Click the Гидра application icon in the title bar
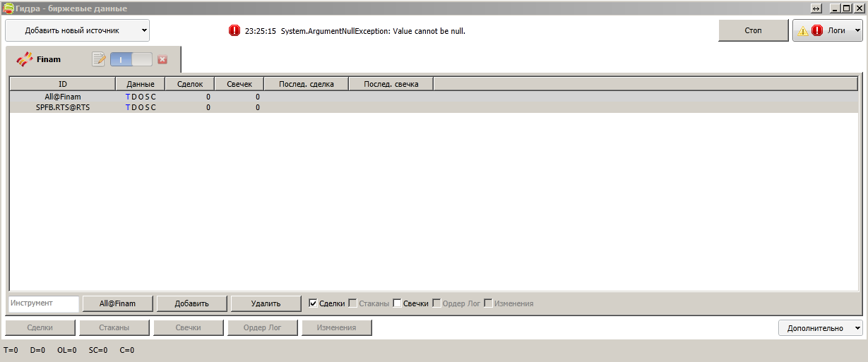 8,8
